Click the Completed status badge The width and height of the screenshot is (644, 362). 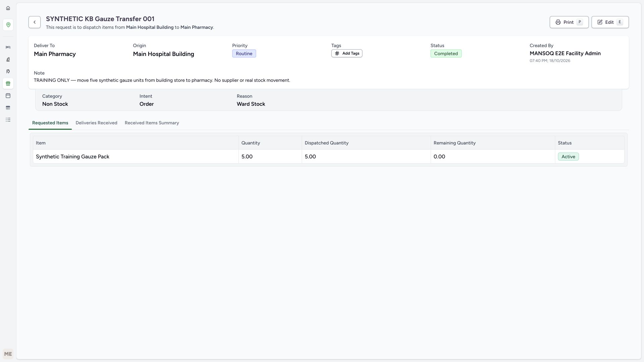(x=446, y=54)
